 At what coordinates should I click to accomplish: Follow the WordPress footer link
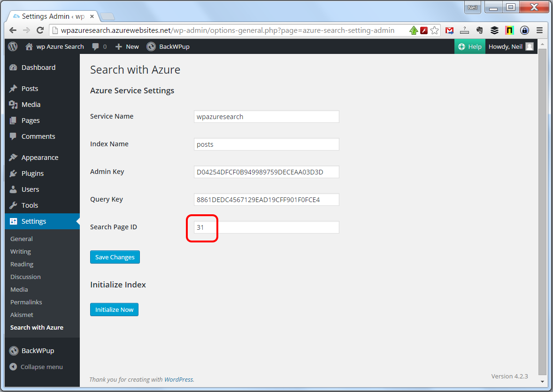179,379
